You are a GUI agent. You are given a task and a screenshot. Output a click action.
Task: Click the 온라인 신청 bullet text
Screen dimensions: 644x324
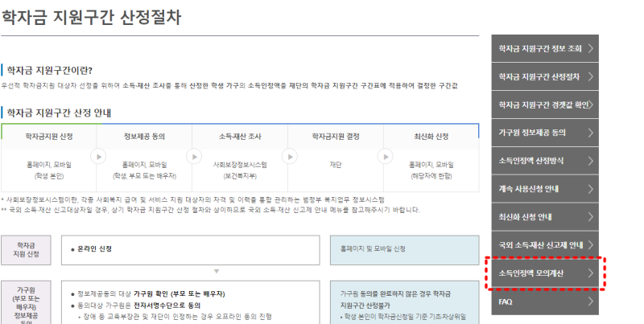click(x=94, y=249)
